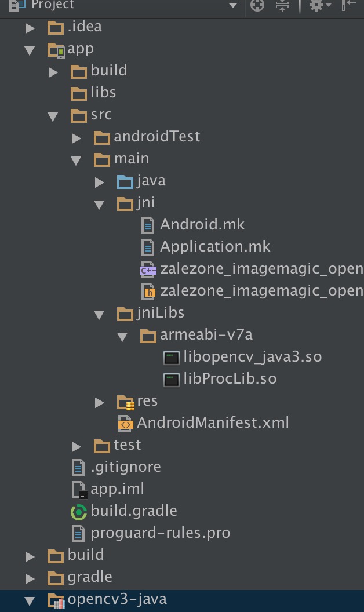
Task: Click the header file icon
Action: click(x=148, y=292)
